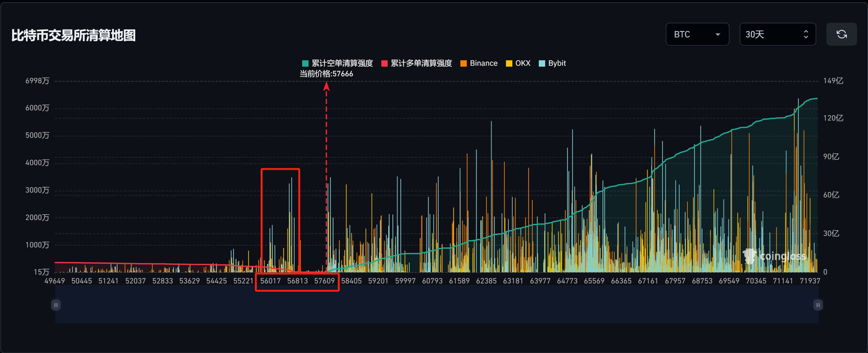
Task: Click right y-axis label 60亿
Action: point(831,195)
